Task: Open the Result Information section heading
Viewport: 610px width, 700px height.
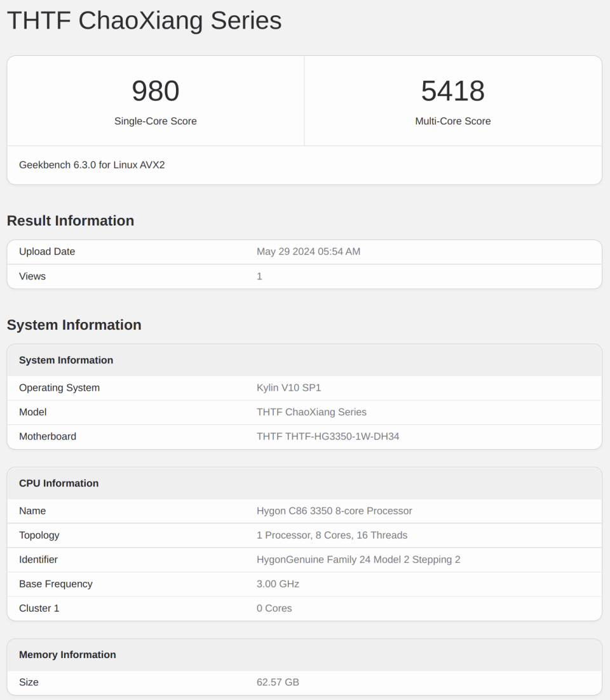Action: click(x=70, y=220)
